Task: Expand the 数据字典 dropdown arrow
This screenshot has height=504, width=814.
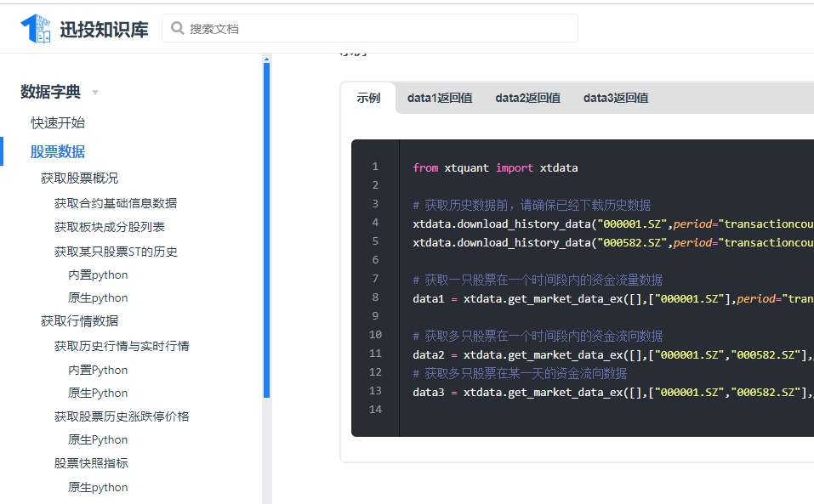Action: [x=95, y=93]
